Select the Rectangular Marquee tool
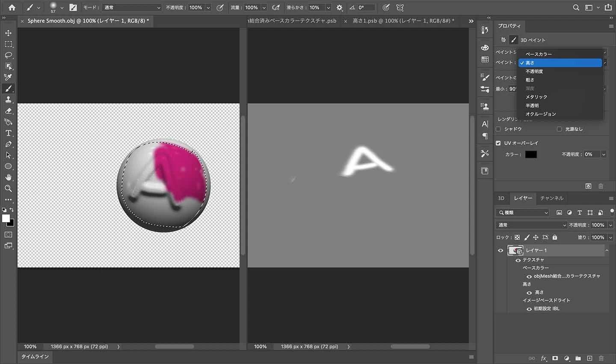This screenshot has height=364, width=616. [x=8, y=44]
